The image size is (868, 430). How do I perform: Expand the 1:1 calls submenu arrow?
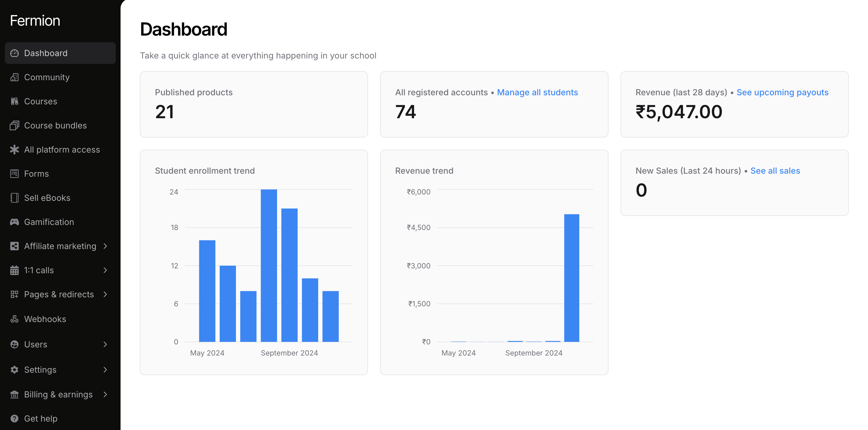105,270
